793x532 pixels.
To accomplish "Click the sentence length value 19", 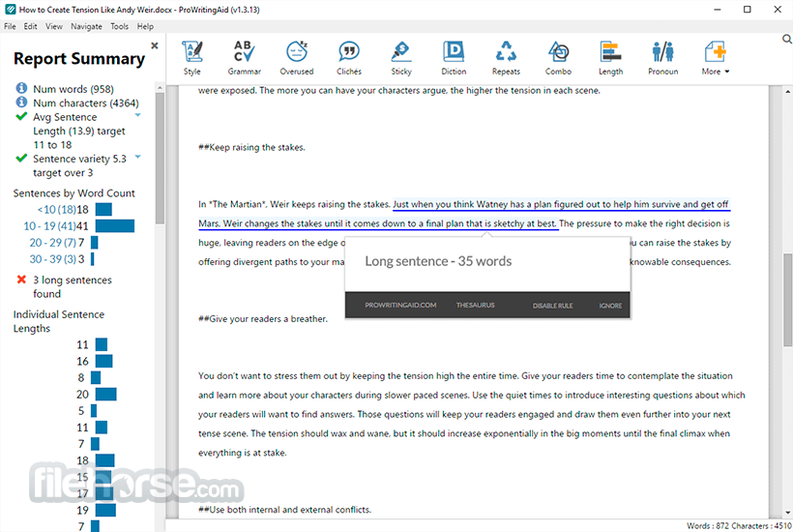I will pos(82,510).
